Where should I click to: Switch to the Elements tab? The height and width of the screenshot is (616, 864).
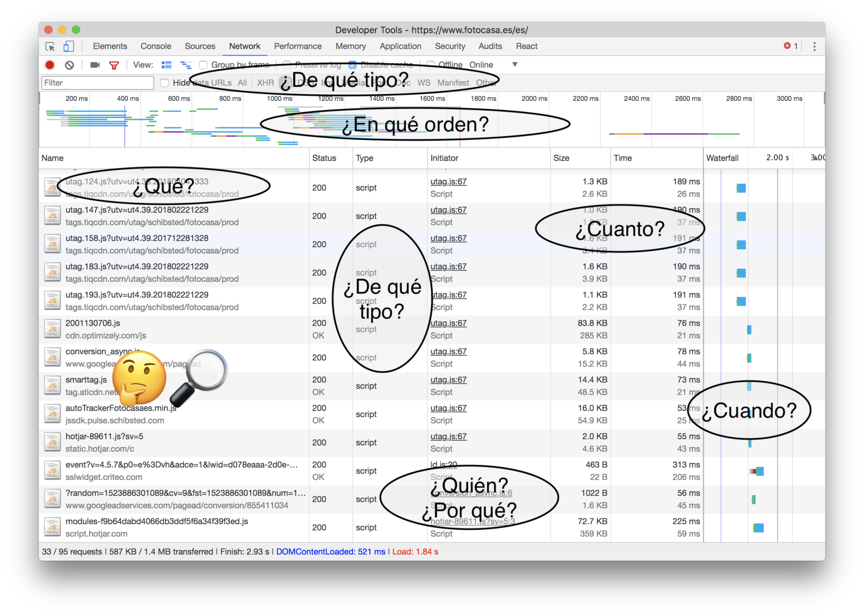point(110,46)
